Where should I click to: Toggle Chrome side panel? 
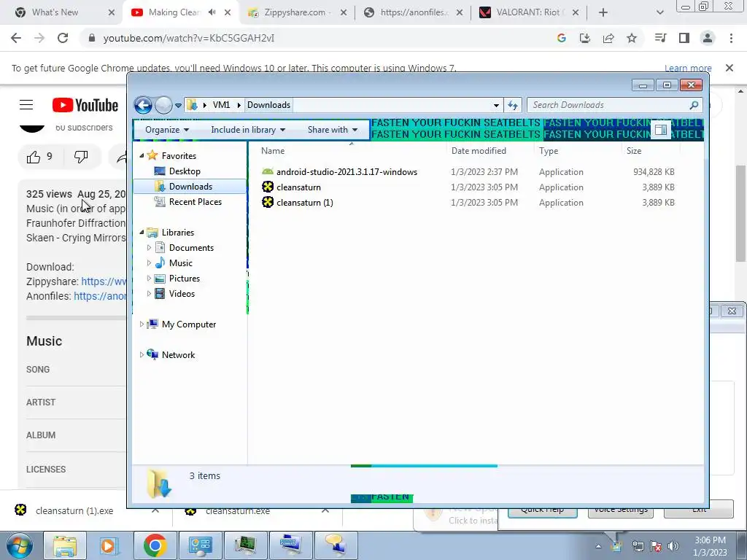pyautogui.click(x=684, y=38)
